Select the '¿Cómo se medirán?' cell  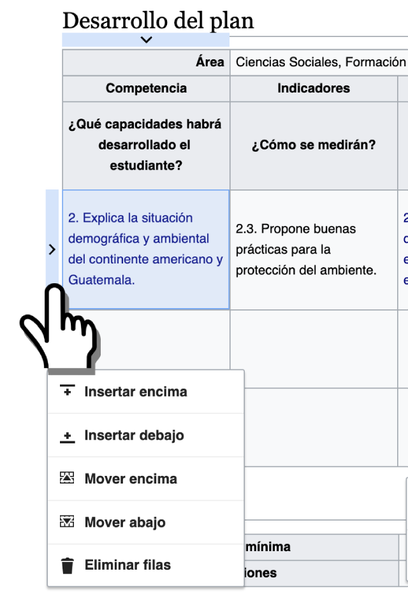(314, 145)
